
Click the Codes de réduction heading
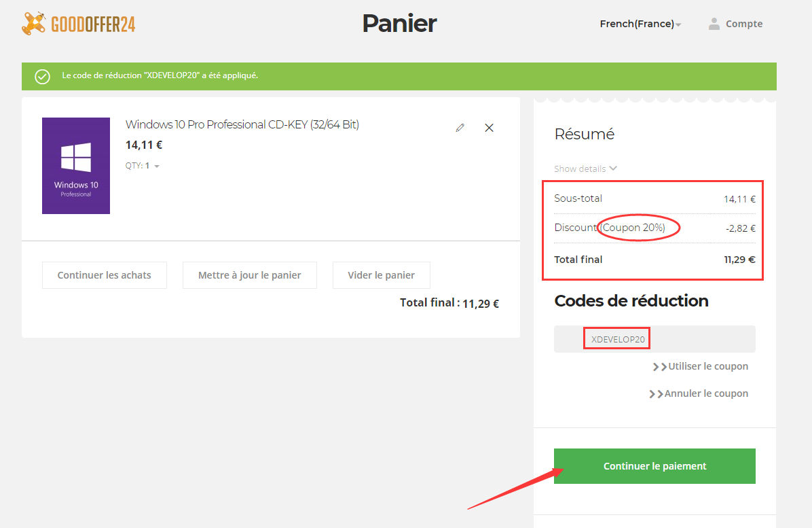pos(631,301)
